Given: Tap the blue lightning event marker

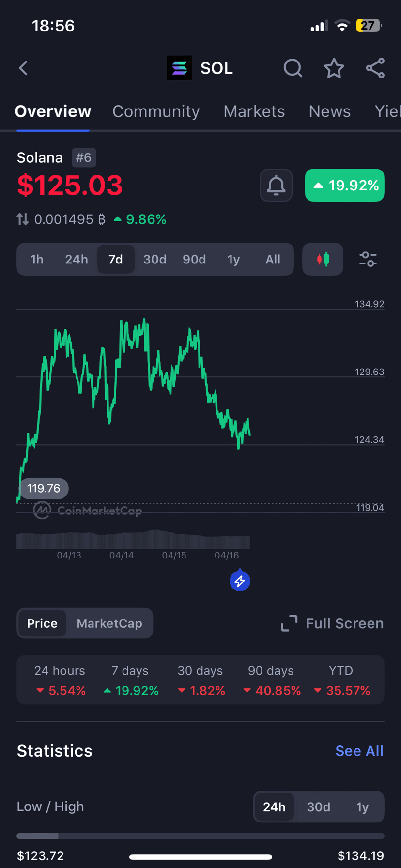Looking at the screenshot, I should pyautogui.click(x=240, y=581).
